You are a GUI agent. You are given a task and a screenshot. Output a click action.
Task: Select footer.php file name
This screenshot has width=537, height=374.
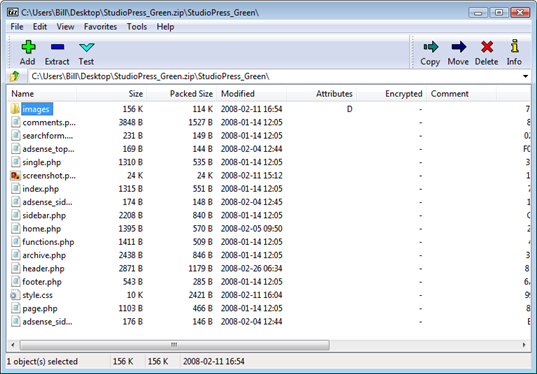point(42,282)
